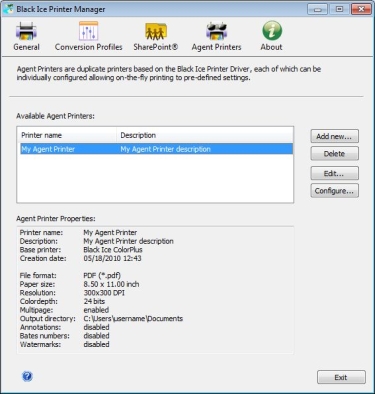Click the blue help question mark icon
Screen dimensions: 375x394
pyautogui.click(x=27, y=376)
